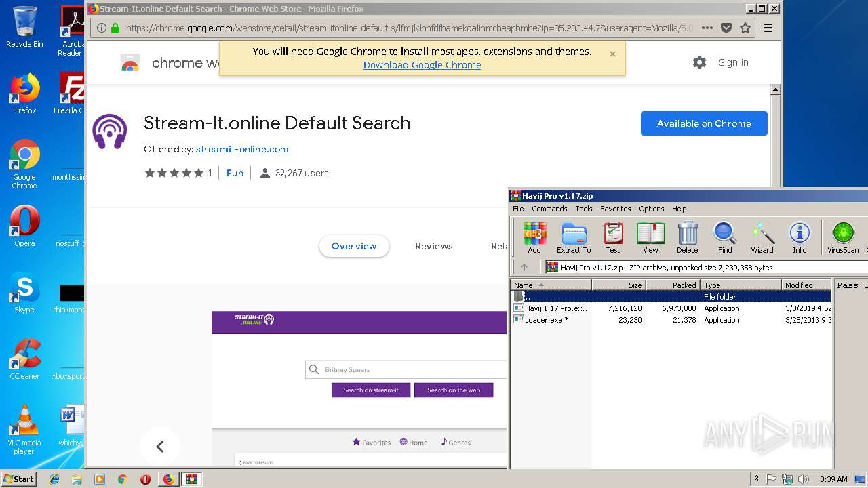
Task: Start VirusScan from WinRAR toolbar
Action: 843,237
